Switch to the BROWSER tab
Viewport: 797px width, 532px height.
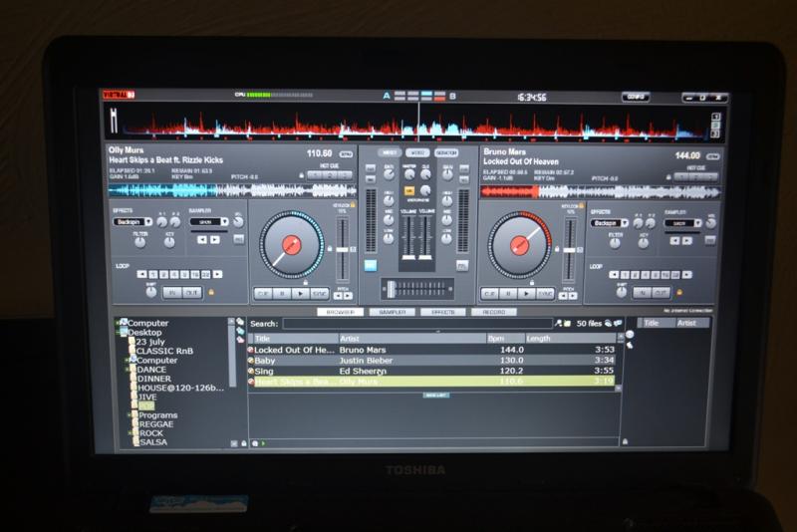click(340, 312)
